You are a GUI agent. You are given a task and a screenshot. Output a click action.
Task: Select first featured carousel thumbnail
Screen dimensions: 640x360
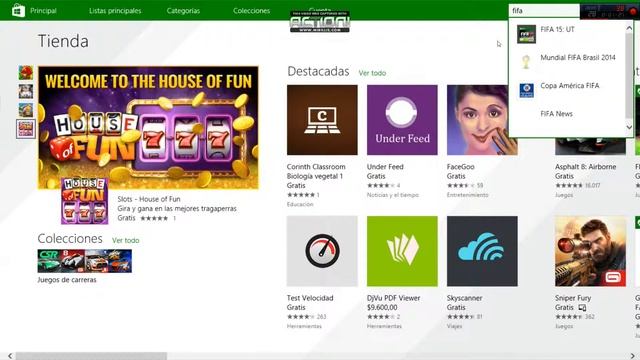[x=26, y=73]
